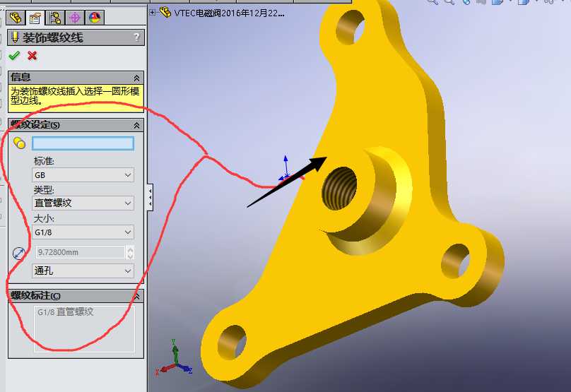571x392 pixels.
Task: Open the DimXpertManager tab
Action: [x=75, y=17]
